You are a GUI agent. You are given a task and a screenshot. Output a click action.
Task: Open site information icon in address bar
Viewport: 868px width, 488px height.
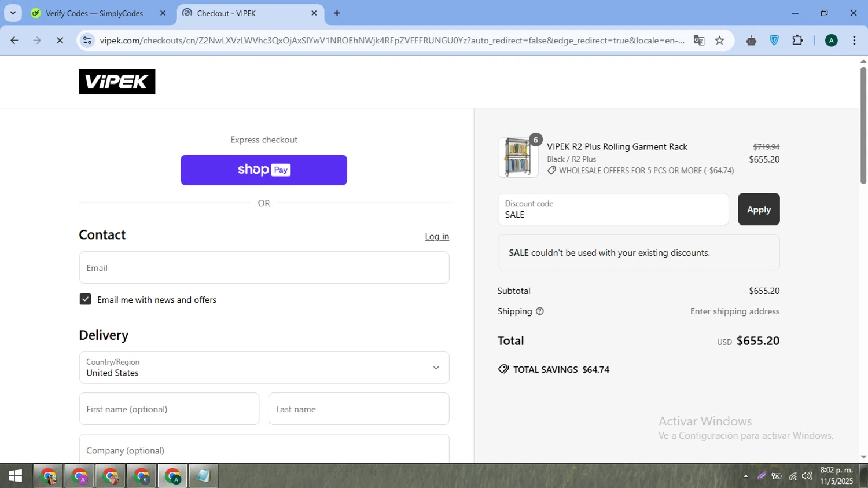(87, 41)
